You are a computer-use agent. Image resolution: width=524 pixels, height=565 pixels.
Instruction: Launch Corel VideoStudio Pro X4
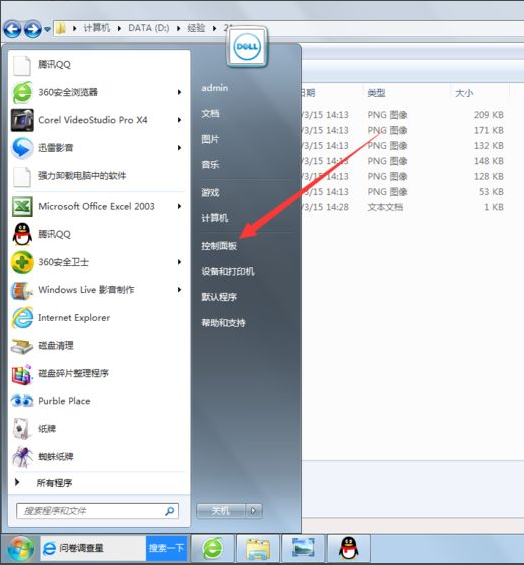point(97,120)
